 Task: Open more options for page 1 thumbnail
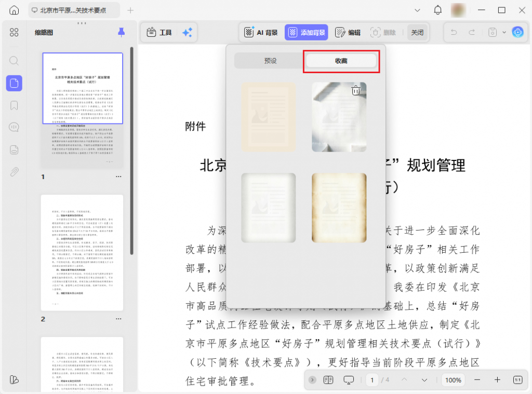coord(118,176)
